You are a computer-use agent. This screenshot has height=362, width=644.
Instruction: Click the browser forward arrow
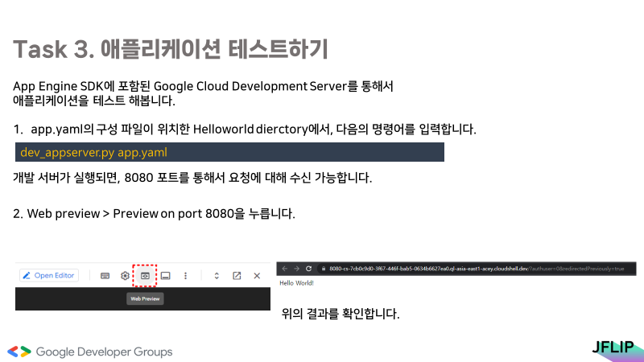tap(296, 269)
